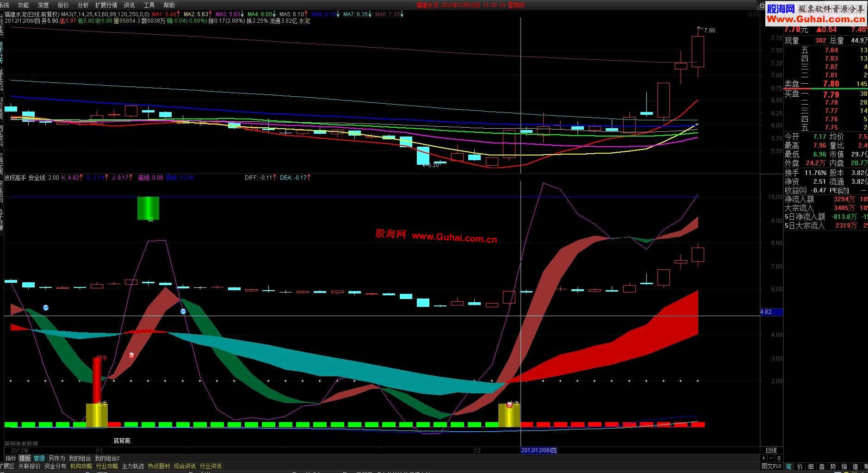Select the 指 tab
Screen dimensions: 868x473
point(844,466)
